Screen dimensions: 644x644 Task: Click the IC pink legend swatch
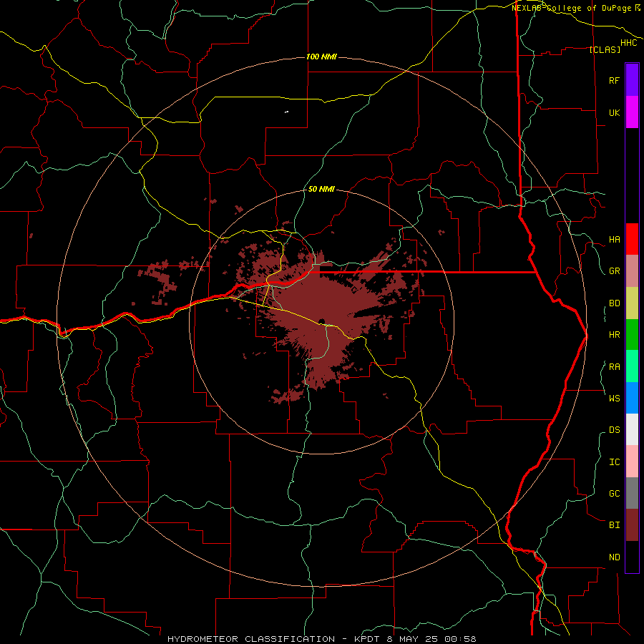point(632,462)
